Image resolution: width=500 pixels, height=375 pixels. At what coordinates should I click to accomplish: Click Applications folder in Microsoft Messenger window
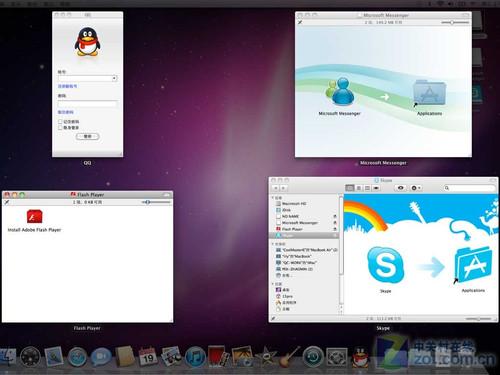click(x=429, y=93)
